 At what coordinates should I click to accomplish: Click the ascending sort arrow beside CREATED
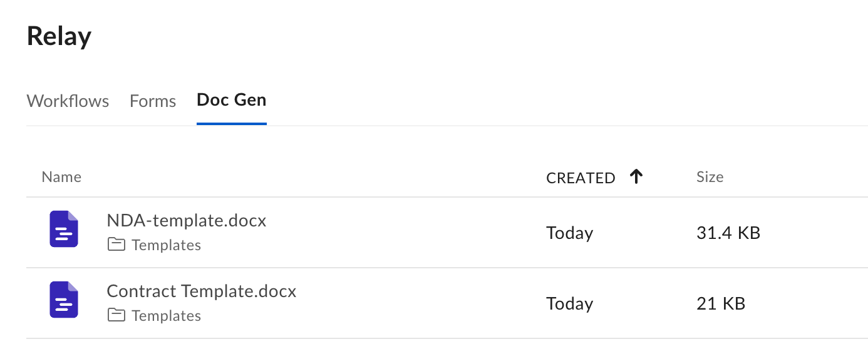pyautogui.click(x=636, y=178)
